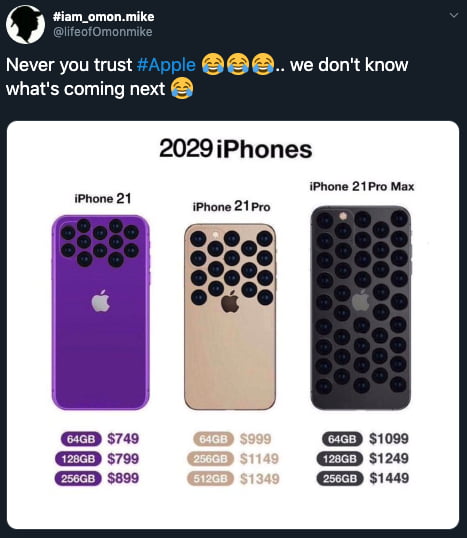Select the black 64GB storage badge
This screenshot has height=538, width=467.
342,439
